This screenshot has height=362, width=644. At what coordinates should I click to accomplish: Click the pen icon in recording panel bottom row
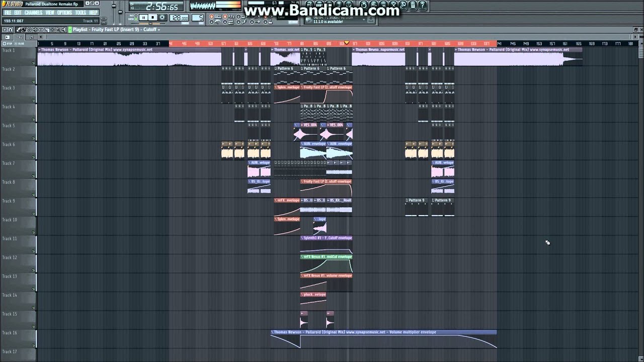244,22
